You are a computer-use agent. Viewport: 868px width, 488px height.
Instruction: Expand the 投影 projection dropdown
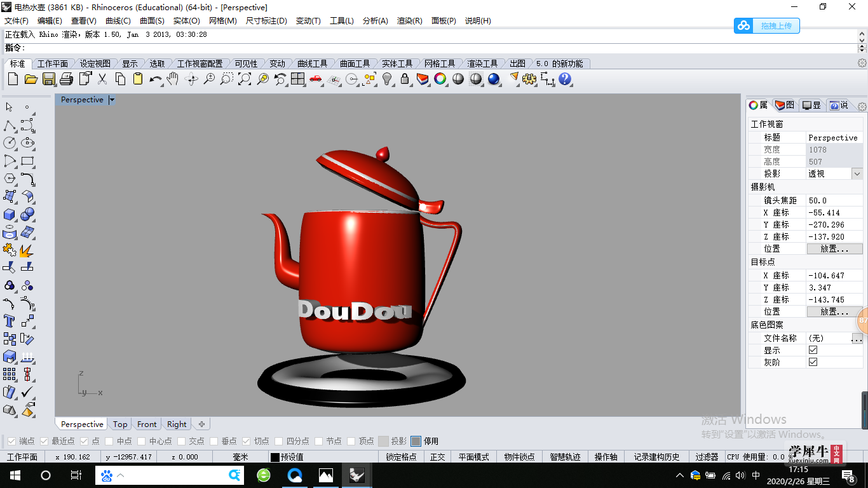point(857,173)
